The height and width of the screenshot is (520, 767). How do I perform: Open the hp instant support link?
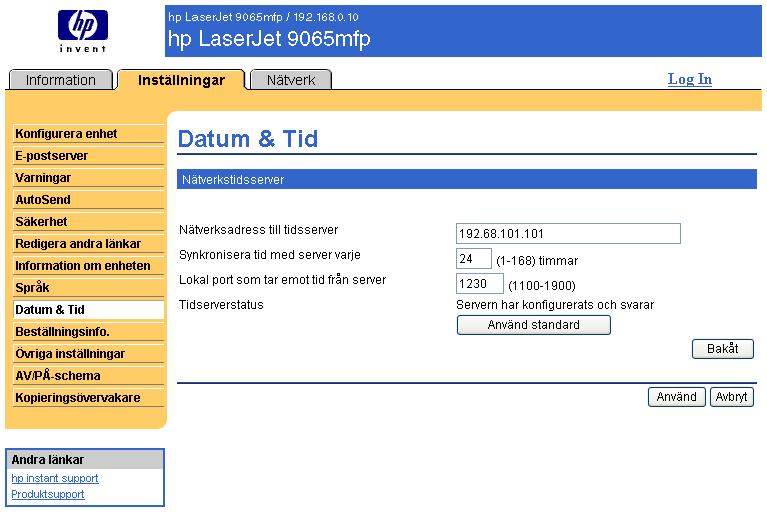(55, 478)
